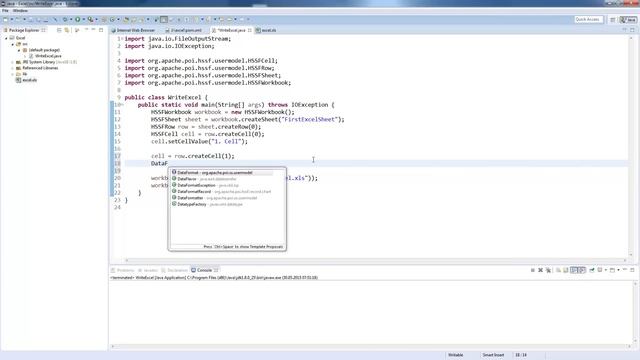This screenshot has height=360, width=640.
Task: Click the Open Console icon
Action: tap(612, 270)
